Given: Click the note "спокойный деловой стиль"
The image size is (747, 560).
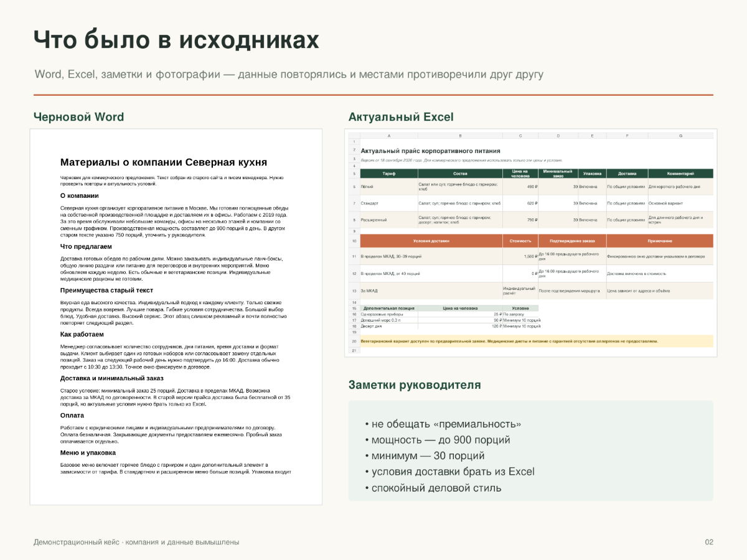Looking at the screenshot, I should pyautogui.click(x=433, y=488).
